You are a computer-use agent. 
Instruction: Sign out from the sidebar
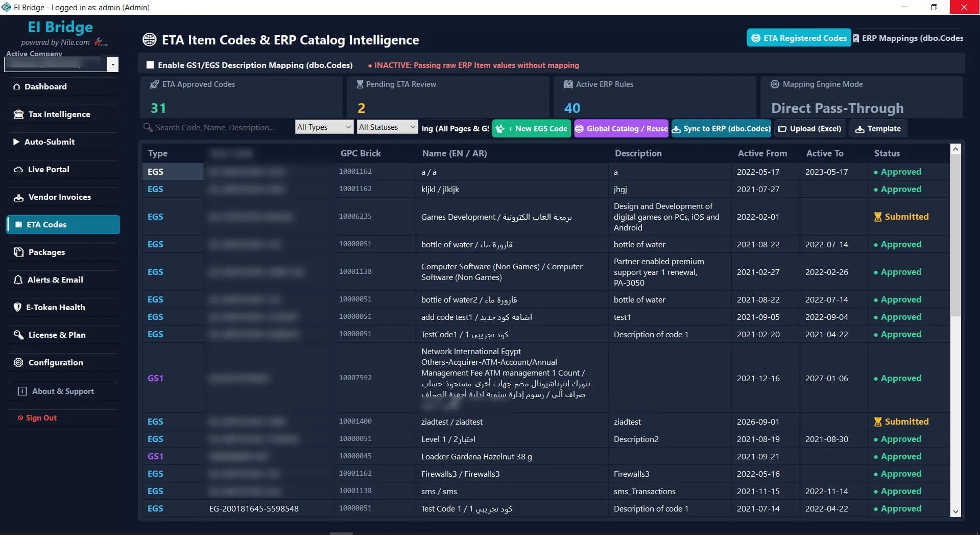[x=37, y=418]
